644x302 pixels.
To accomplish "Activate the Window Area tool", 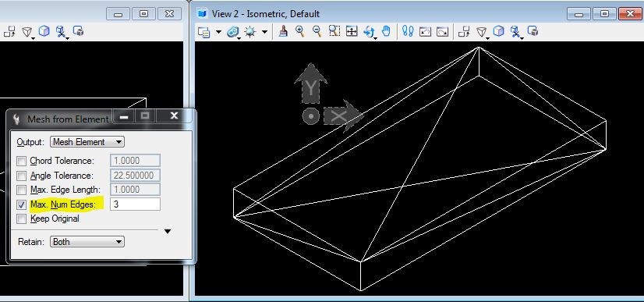I will coord(334,31).
